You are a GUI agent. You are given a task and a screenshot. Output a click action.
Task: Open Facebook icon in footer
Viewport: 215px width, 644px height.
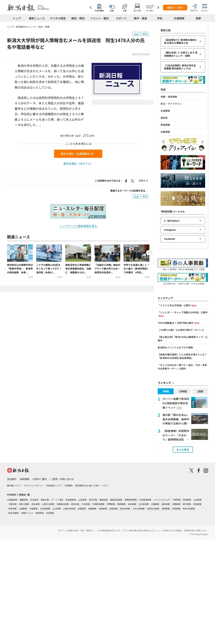(x=198, y=470)
